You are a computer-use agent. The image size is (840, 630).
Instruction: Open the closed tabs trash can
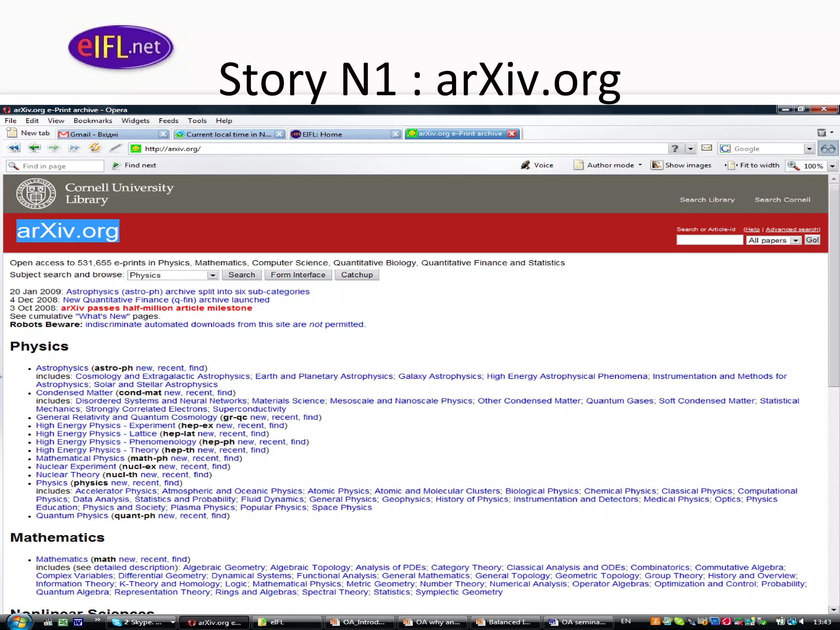point(822,132)
